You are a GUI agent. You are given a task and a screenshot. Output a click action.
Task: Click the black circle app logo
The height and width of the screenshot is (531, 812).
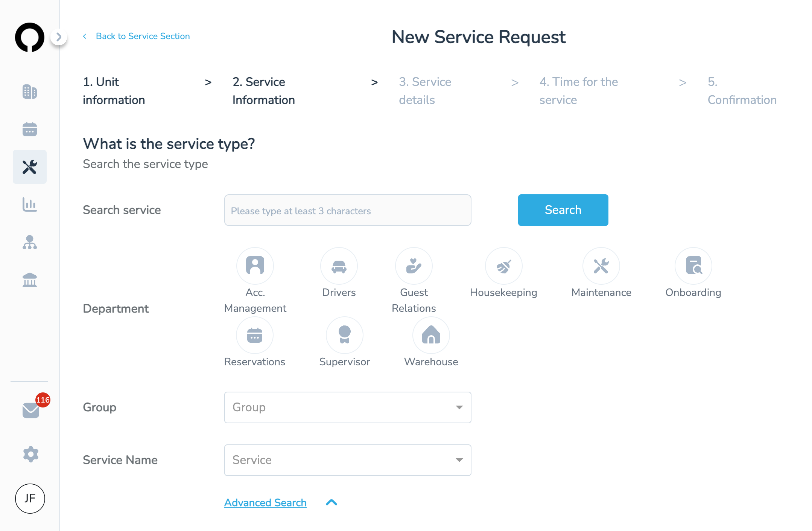coord(30,37)
